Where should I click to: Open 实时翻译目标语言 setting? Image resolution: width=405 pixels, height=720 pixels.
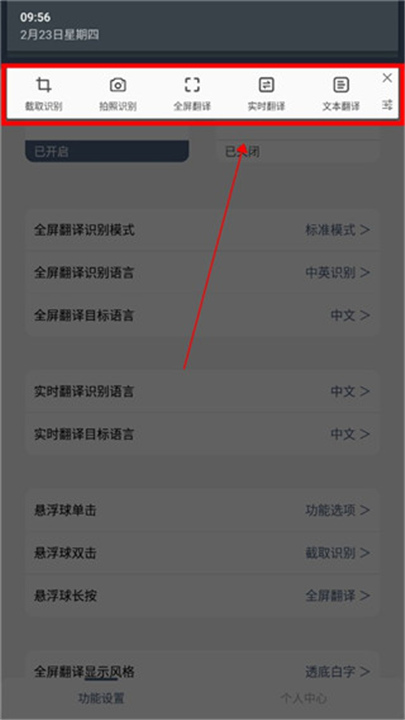click(202, 434)
